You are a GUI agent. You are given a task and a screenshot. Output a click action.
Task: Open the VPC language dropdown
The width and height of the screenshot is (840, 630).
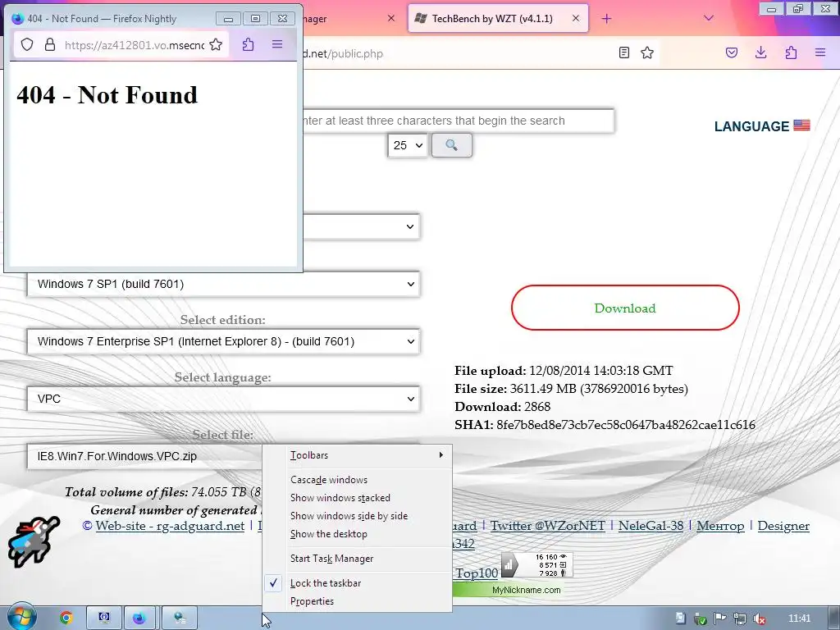223,399
